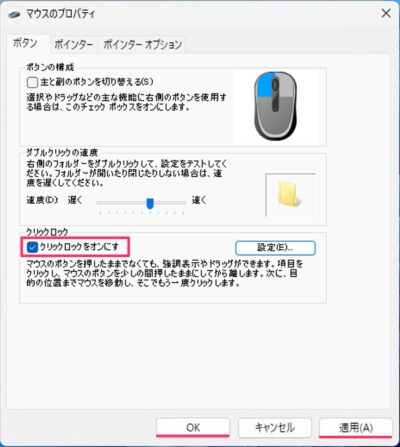
Task: Close the mouse properties dialog
Action: pyautogui.click(x=386, y=14)
